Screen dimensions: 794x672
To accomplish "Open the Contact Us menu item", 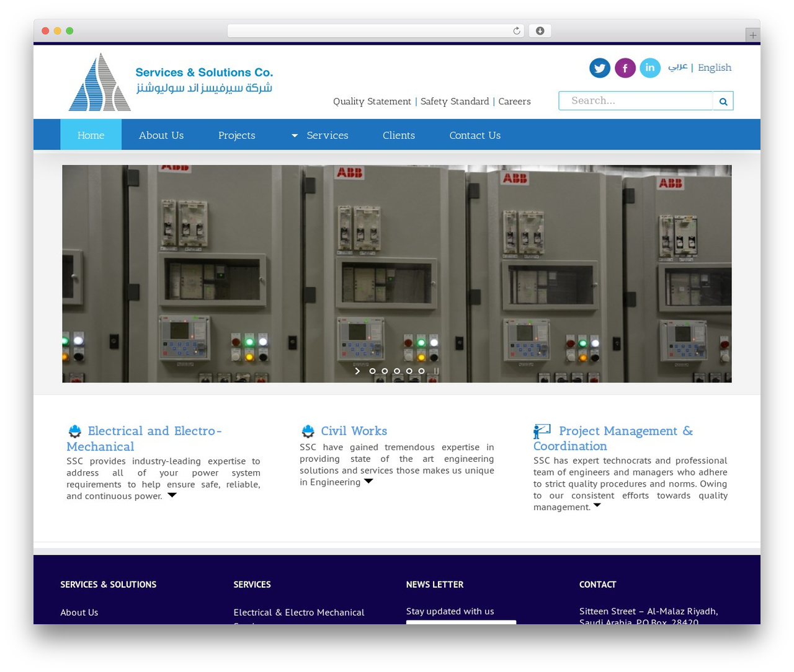I will click(x=475, y=135).
